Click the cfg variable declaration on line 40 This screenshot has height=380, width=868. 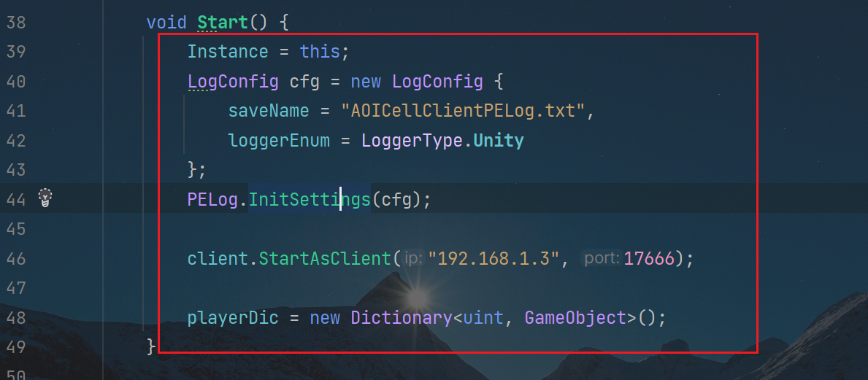coord(304,82)
